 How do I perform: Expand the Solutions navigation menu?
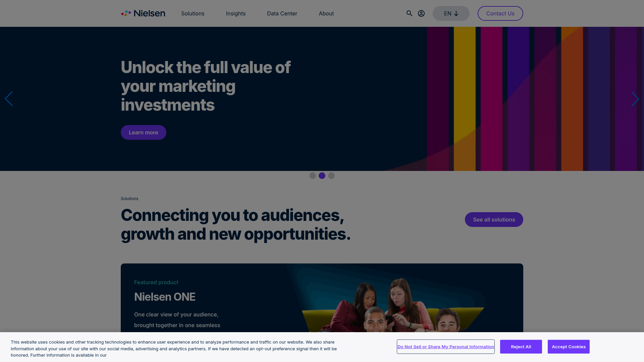(x=193, y=13)
